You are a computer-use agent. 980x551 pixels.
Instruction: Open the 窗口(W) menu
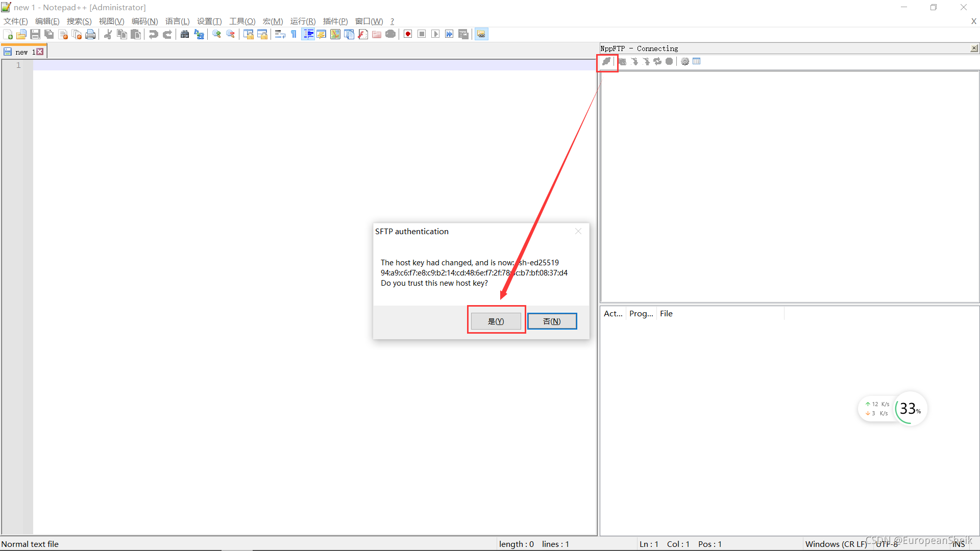tap(369, 21)
